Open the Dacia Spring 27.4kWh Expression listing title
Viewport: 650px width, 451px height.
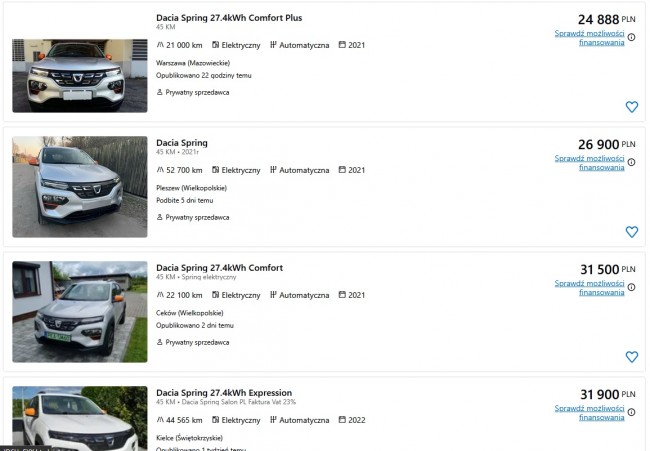point(224,393)
